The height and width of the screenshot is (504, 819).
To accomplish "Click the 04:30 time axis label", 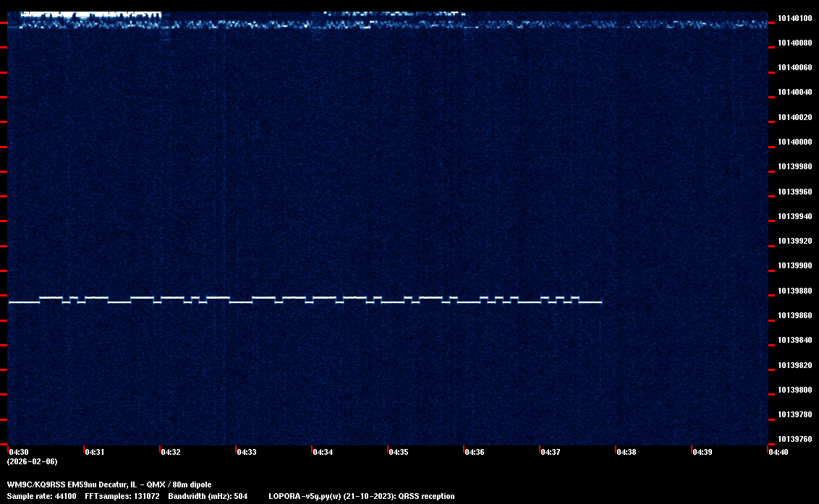I will click(19, 452).
